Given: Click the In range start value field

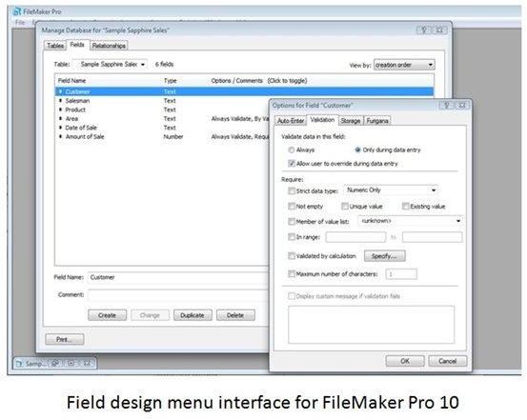Looking at the screenshot, I should 355,237.
